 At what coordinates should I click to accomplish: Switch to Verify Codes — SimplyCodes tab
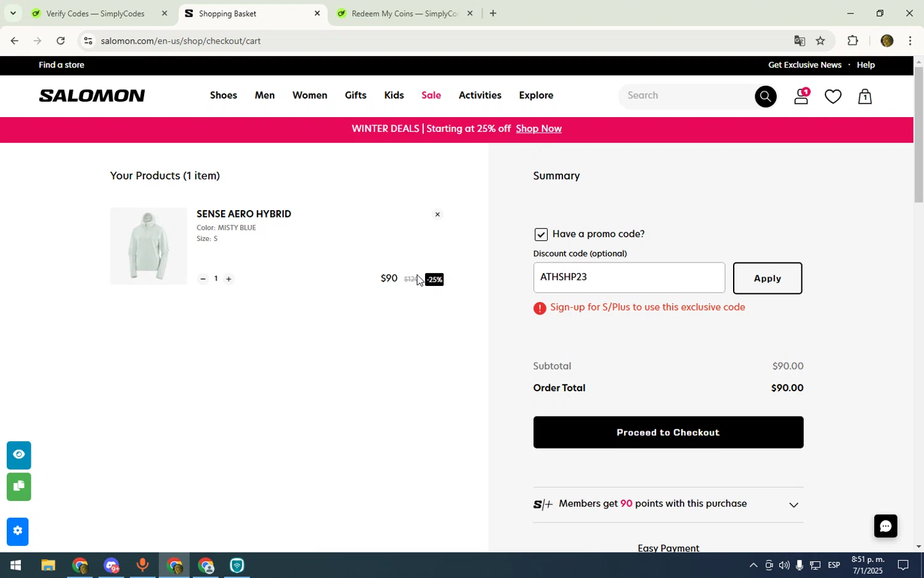(95, 13)
